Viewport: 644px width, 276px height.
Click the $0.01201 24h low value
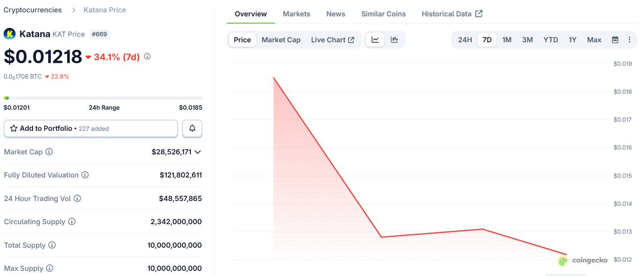point(17,108)
